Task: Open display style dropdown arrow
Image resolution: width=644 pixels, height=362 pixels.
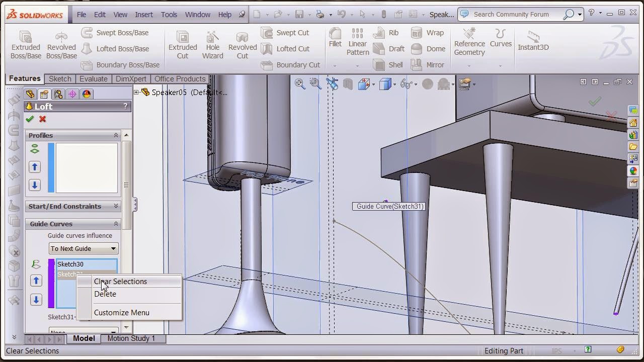Action: coord(394,84)
